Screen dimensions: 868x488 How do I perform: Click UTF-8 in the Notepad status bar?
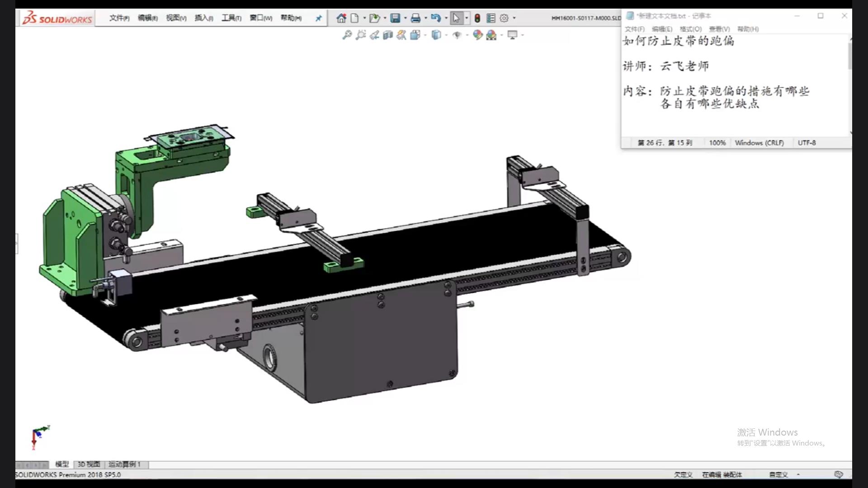click(807, 143)
